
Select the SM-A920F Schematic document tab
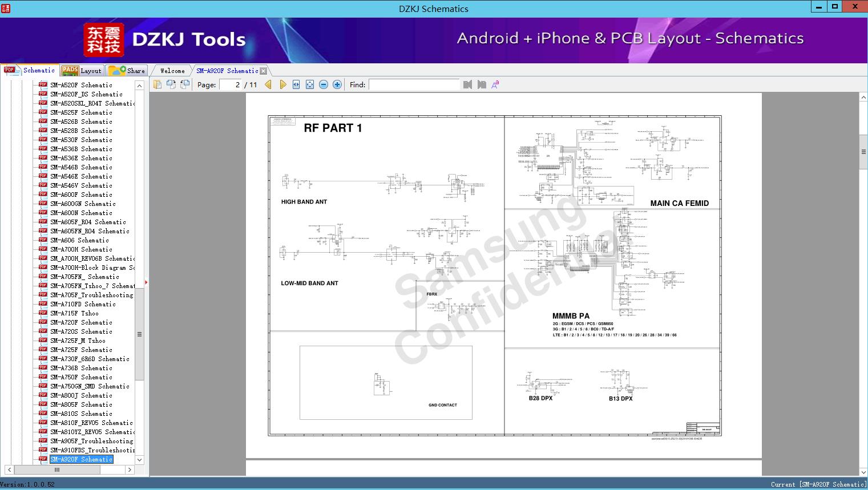tap(227, 71)
